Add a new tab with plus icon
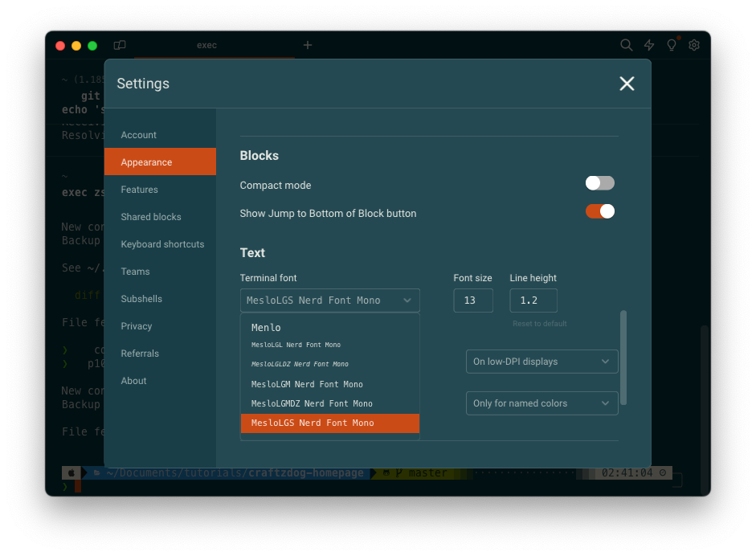This screenshot has width=756, height=556. [x=308, y=45]
